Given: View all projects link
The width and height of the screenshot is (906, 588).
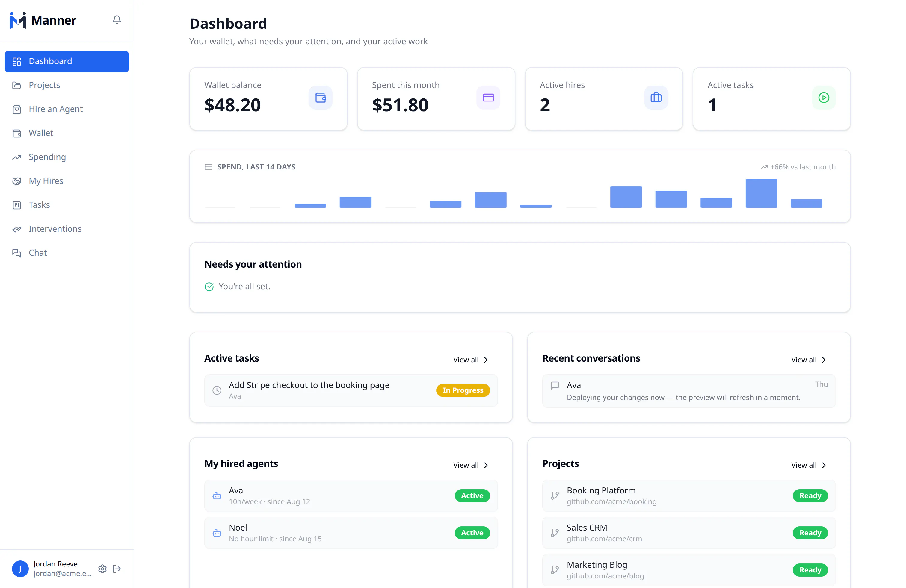Looking at the screenshot, I should coord(809,465).
